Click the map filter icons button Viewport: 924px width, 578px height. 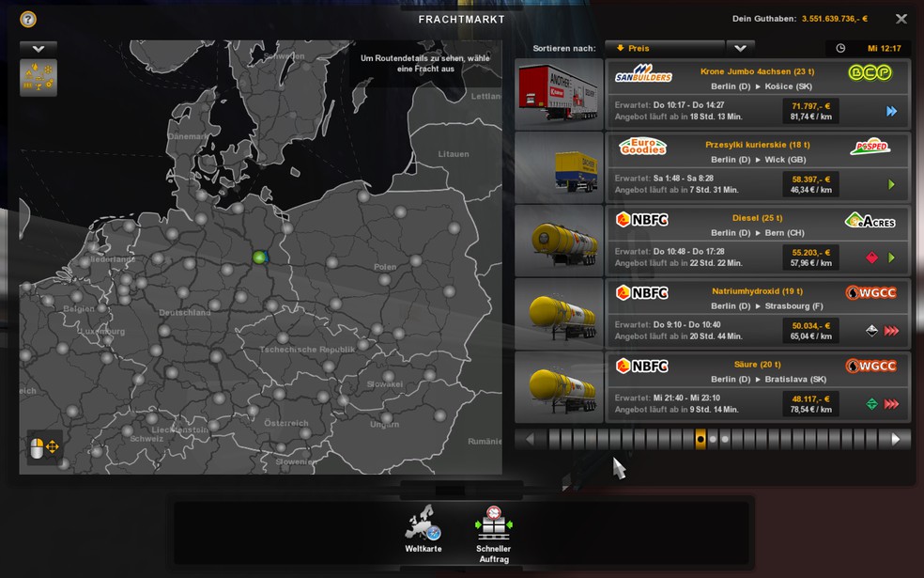pos(38,77)
